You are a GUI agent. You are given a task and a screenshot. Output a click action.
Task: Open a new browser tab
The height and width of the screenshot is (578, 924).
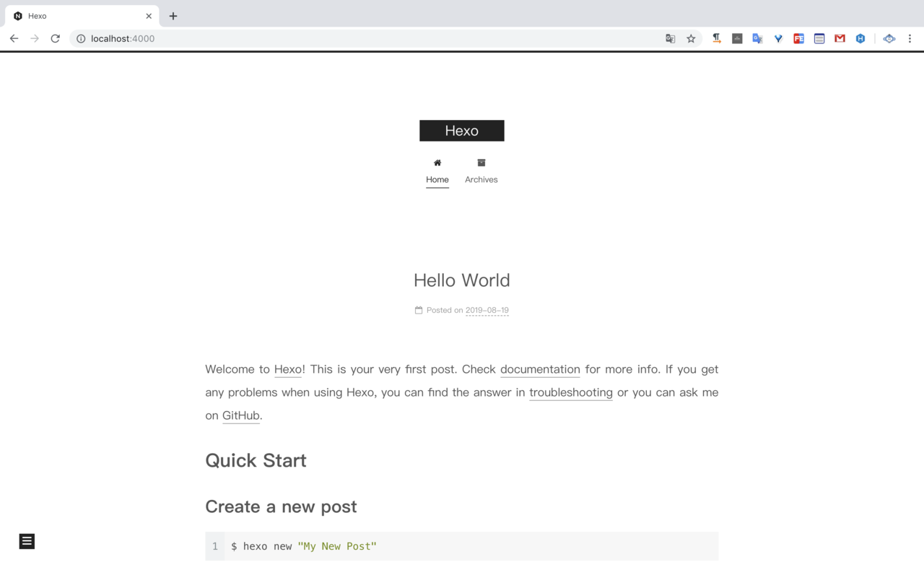pos(173,16)
